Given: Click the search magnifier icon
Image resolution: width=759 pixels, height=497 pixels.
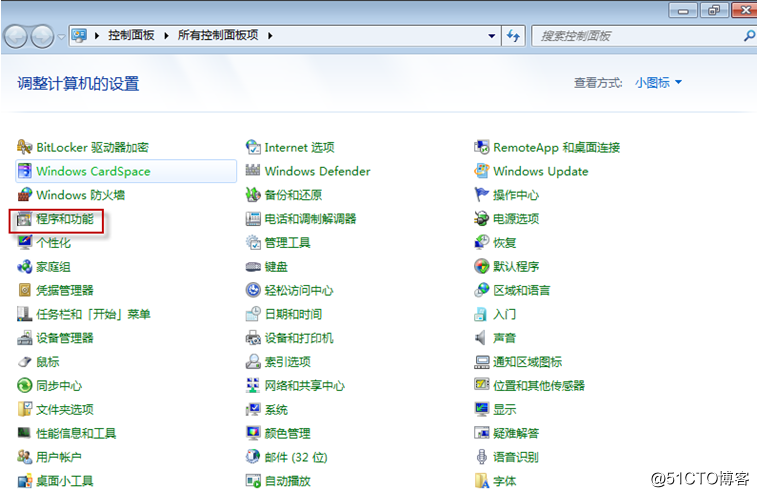Looking at the screenshot, I should pos(749,35).
